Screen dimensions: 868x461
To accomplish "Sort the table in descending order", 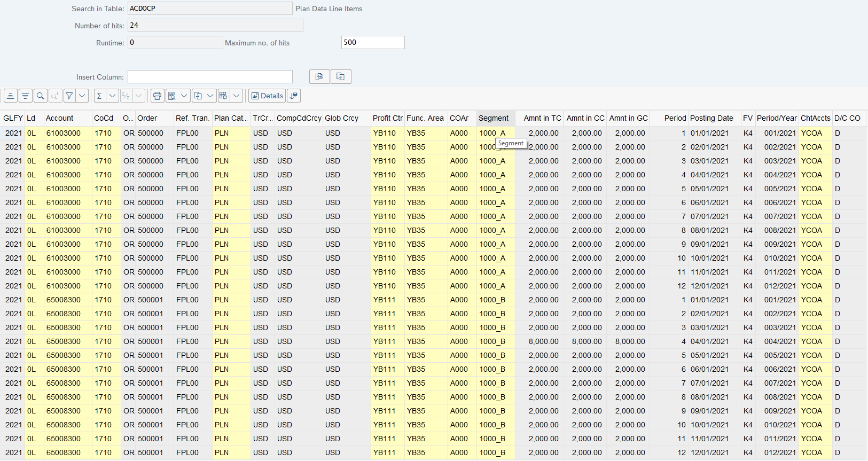I will [x=25, y=96].
